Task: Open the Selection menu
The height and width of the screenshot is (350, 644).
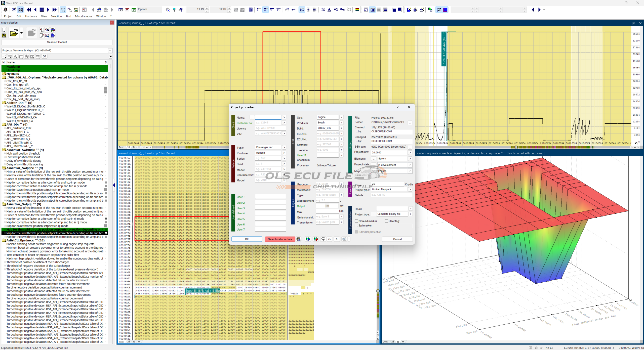Action: click(x=56, y=16)
